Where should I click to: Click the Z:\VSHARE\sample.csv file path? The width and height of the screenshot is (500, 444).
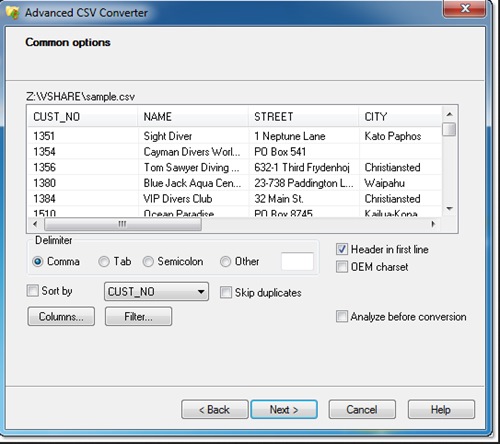coord(80,97)
